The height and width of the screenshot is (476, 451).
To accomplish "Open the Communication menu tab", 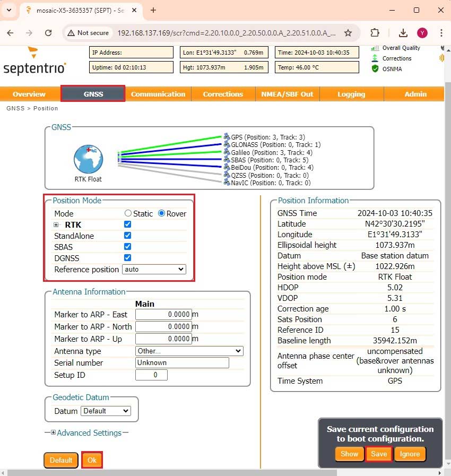I will point(158,94).
